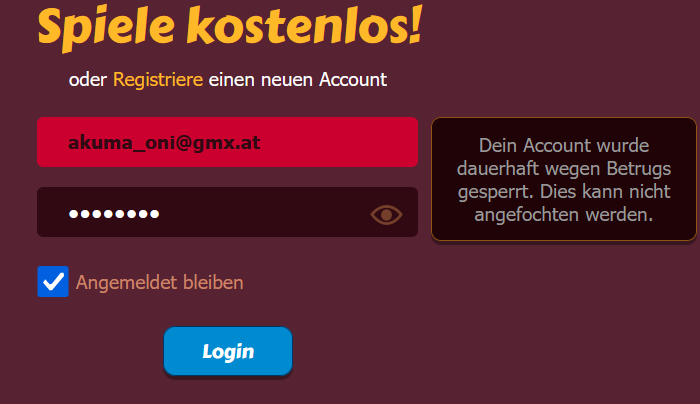Untick the Angemeldet bleiben checkbox
Screen dimensions: 700x404
pos(53,281)
